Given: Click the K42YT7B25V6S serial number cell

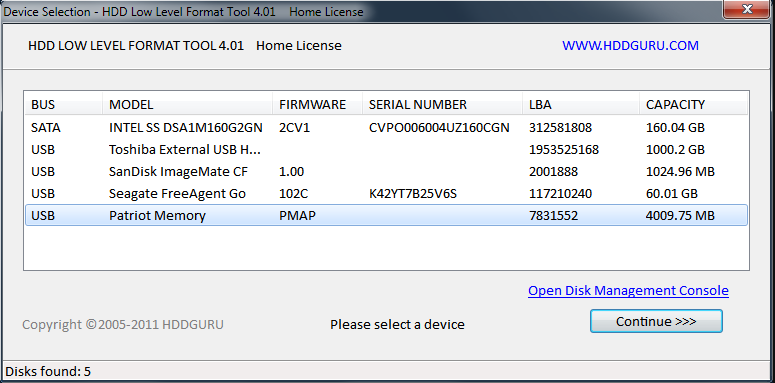Looking at the screenshot, I should click(x=413, y=193).
